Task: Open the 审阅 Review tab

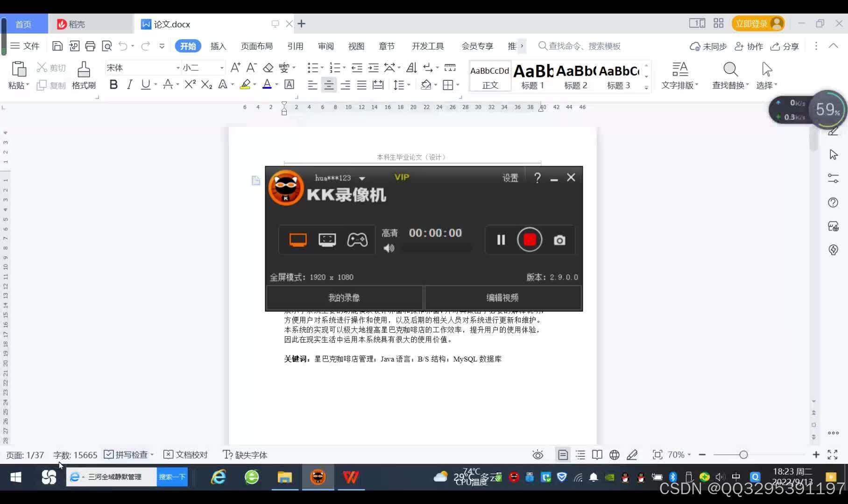Action: point(326,46)
